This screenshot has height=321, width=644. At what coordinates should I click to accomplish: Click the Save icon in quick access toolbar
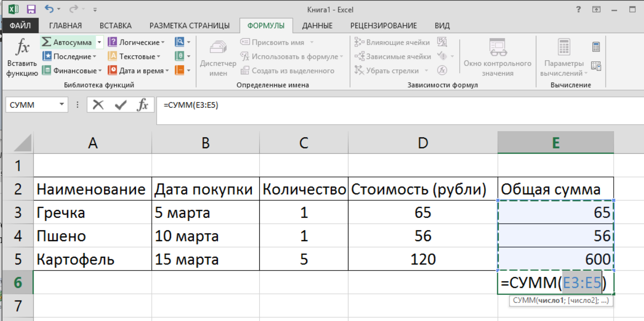coord(31,9)
